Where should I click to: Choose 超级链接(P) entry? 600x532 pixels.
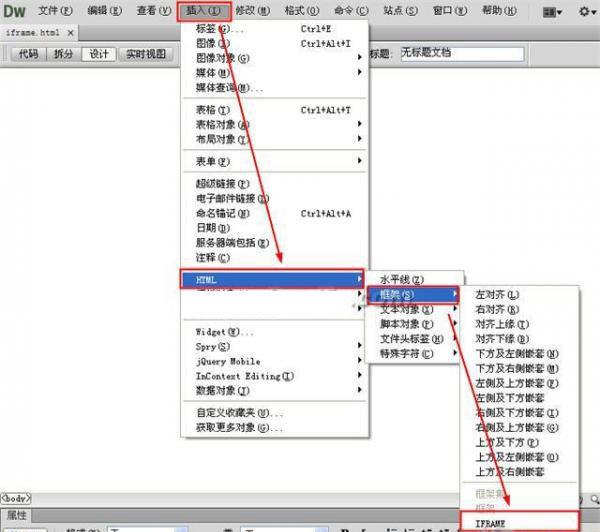275,184
